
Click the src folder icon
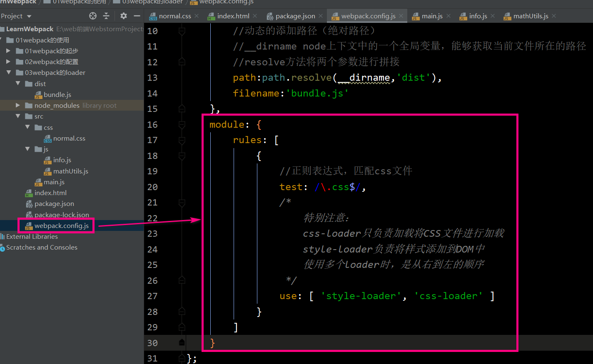(29, 116)
